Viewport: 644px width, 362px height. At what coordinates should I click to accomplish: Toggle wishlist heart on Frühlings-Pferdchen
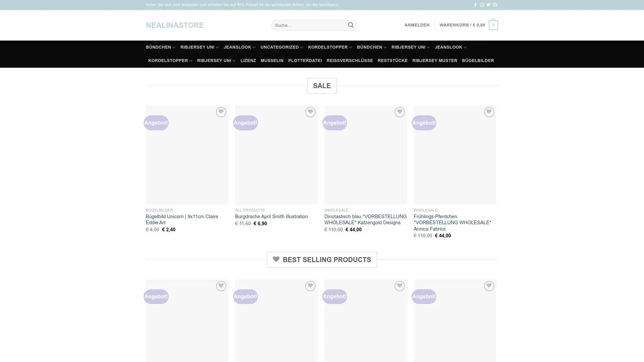point(489,112)
